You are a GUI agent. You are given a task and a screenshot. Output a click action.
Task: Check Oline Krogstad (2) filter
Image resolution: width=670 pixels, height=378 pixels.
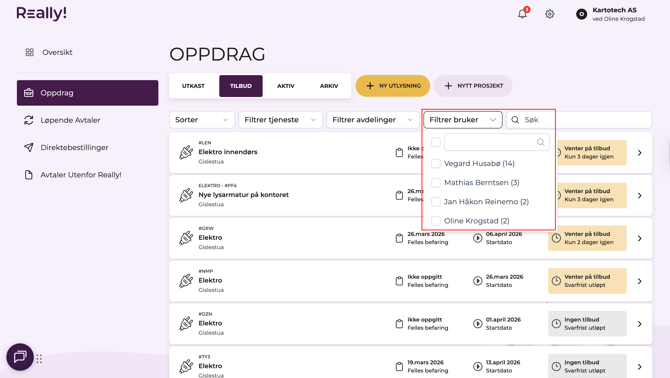(435, 221)
